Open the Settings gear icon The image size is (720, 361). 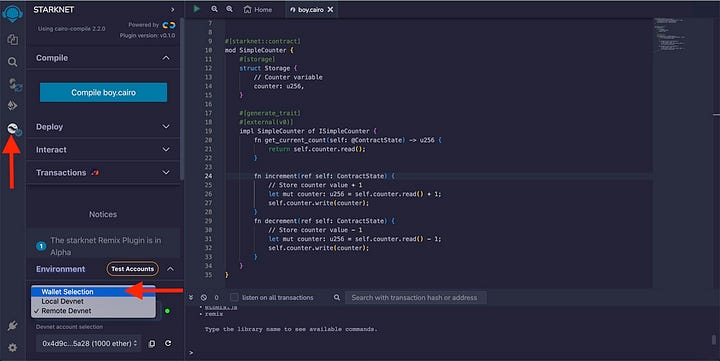pyautogui.click(x=12, y=348)
